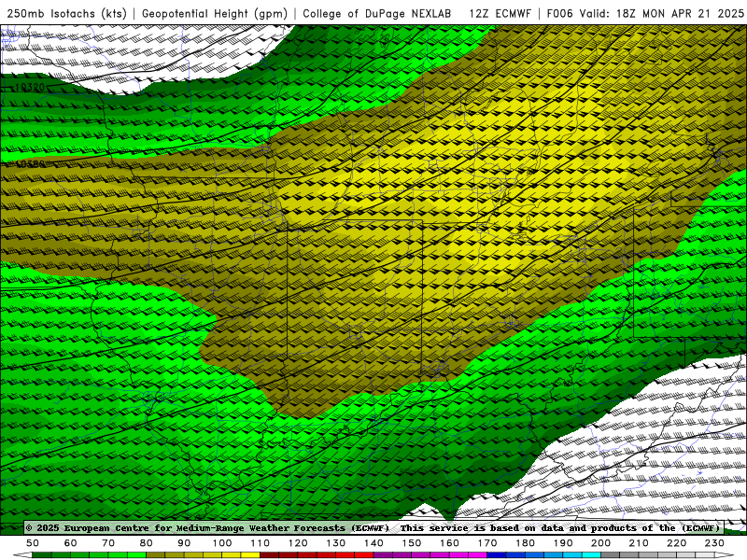Click the '80' value on the legend
The width and height of the screenshot is (747, 560).
[147, 543]
